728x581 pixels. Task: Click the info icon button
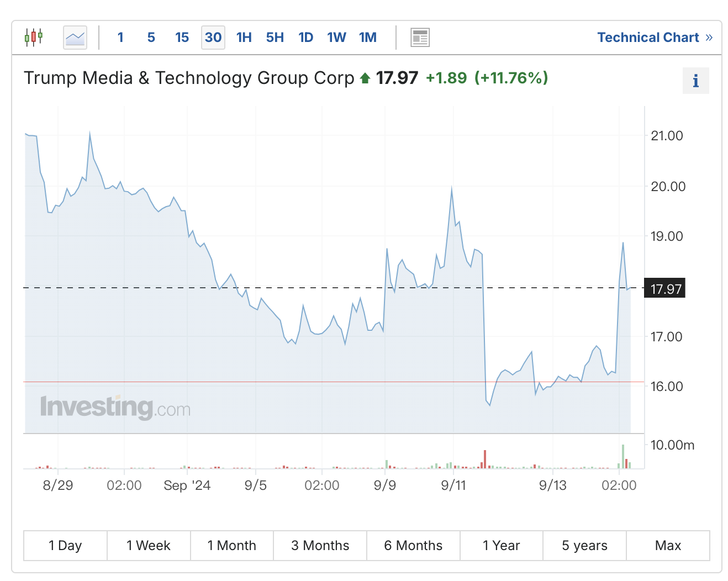696,81
